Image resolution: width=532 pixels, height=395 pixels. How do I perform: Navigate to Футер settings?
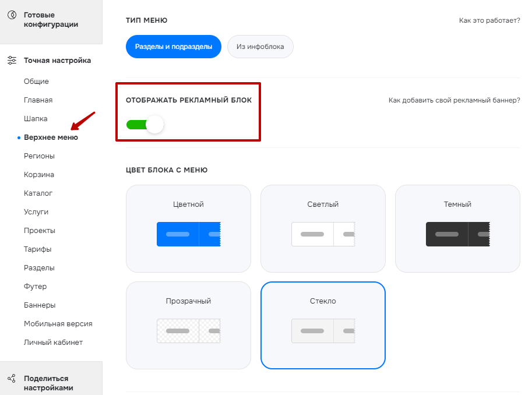[x=36, y=287]
